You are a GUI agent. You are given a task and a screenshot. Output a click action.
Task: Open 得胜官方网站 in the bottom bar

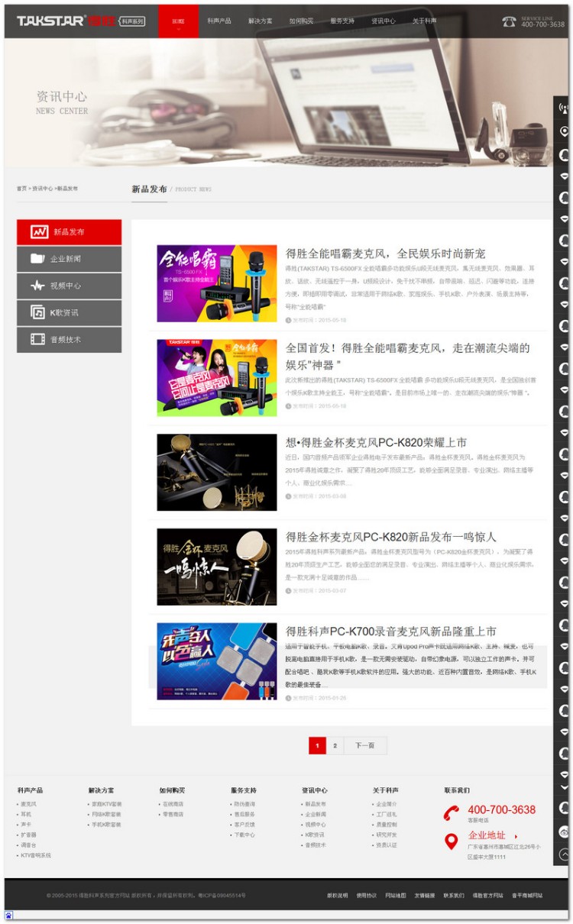(x=487, y=896)
